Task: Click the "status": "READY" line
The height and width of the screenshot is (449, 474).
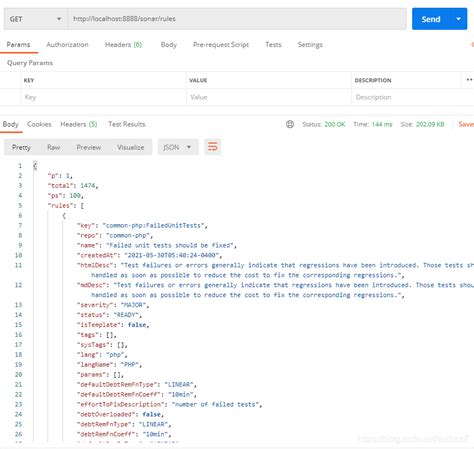Action: [x=109, y=315]
